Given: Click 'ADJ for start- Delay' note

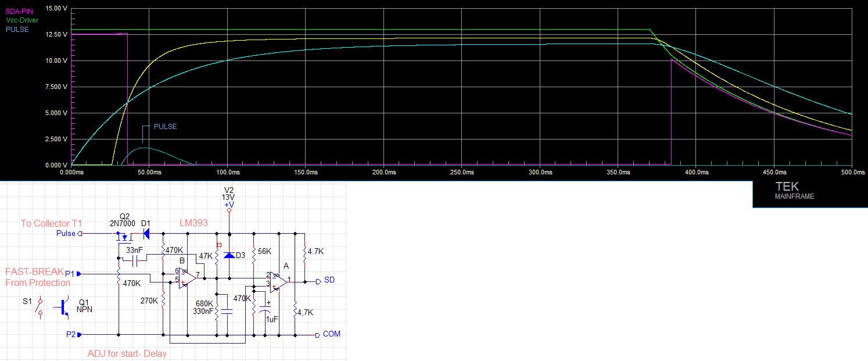Looking at the screenshot, I should [x=127, y=354].
